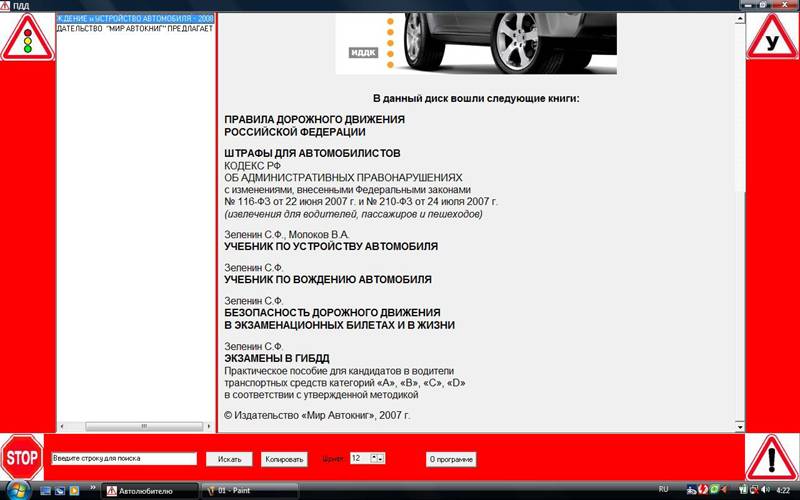Open the Windows Start orb
The image size is (800, 500).
[x=18, y=490]
